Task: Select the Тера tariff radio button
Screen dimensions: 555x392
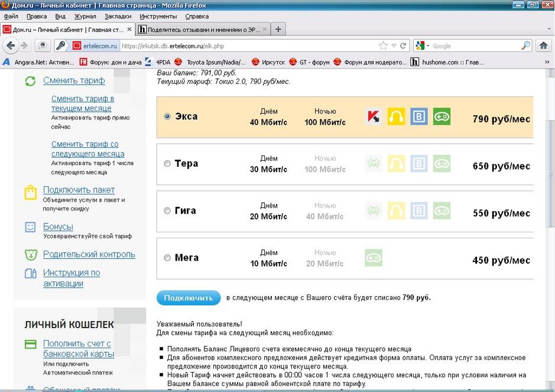Action: tap(167, 163)
